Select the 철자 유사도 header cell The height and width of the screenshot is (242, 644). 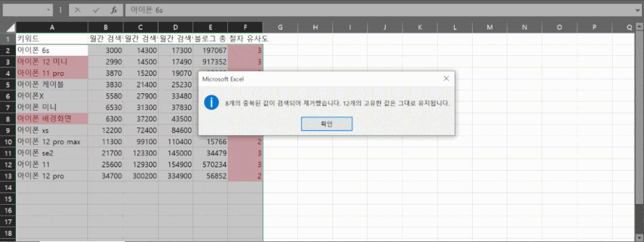coord(245,39)
